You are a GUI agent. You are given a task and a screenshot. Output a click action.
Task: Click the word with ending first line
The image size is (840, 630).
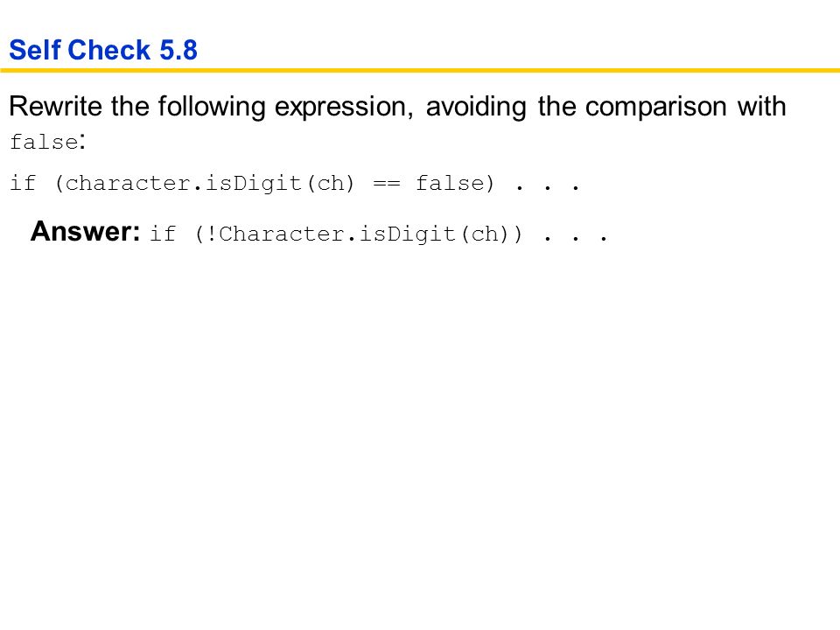[762, 106]
